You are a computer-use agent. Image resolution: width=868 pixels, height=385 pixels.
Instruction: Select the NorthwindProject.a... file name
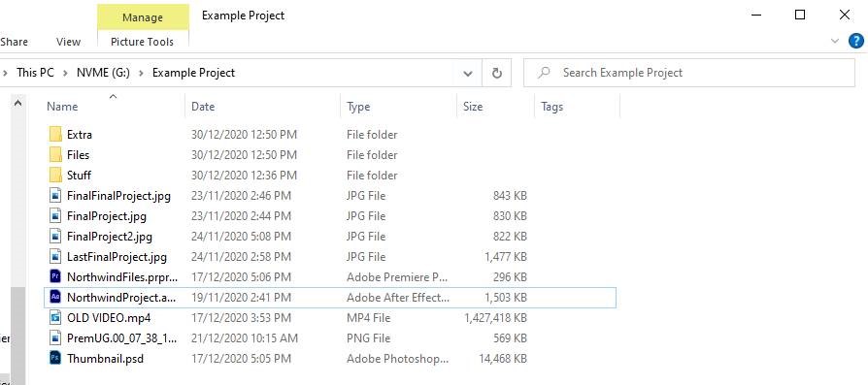click(x=121, y=297)
